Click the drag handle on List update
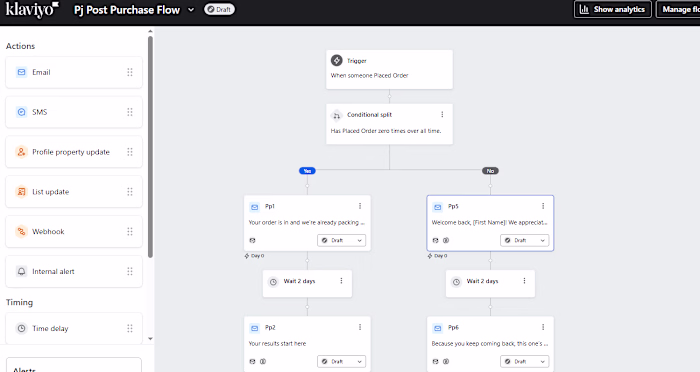The image size is (700, 372). (130, 192)
